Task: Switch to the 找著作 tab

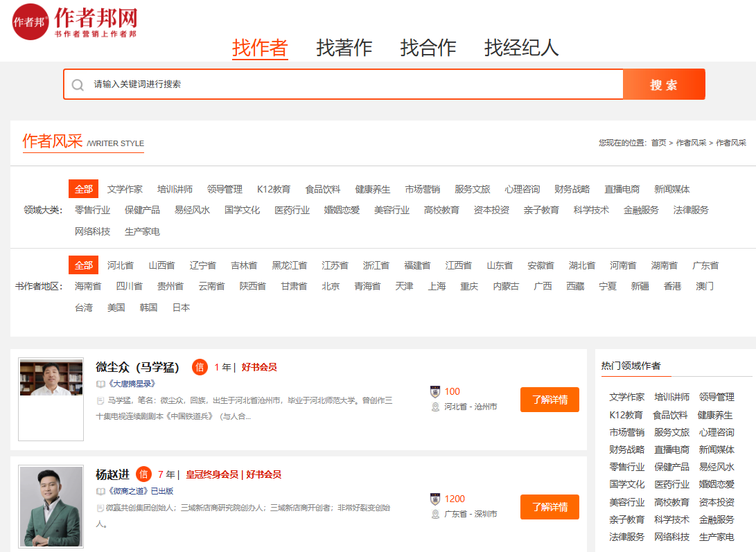Action: 344,48
